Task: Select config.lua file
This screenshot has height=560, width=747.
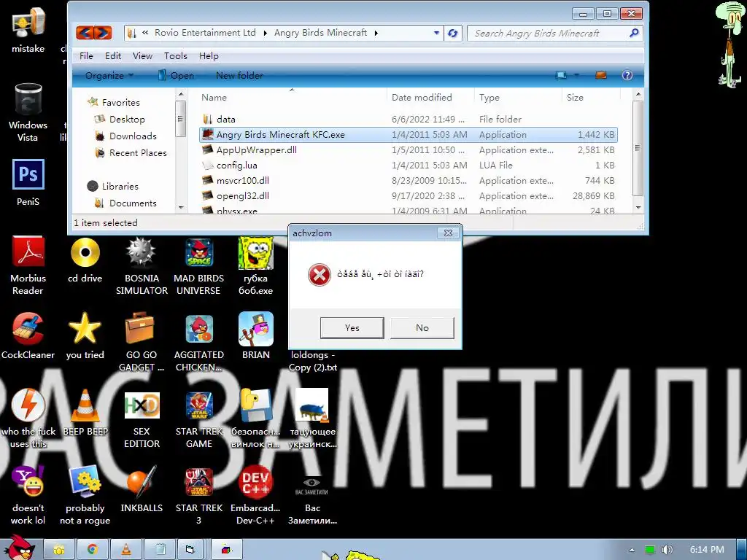Action: coord(409,166)
